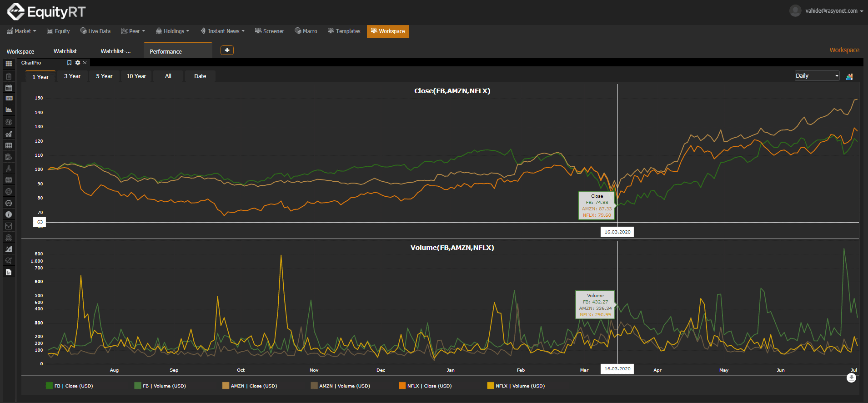Open the grid layout icon in sidebar
Viewport: 868px width, 403px height.
9,64
